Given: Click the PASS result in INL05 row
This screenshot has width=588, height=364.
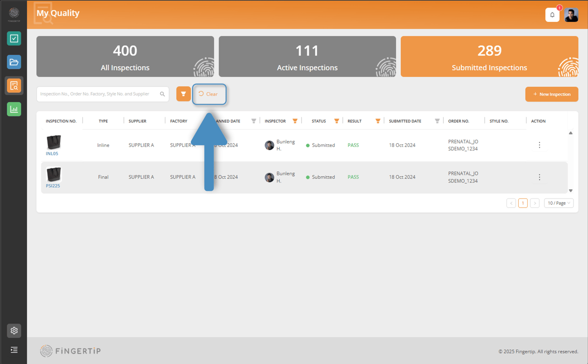Looking at the screenshot, I should (353, 145).
